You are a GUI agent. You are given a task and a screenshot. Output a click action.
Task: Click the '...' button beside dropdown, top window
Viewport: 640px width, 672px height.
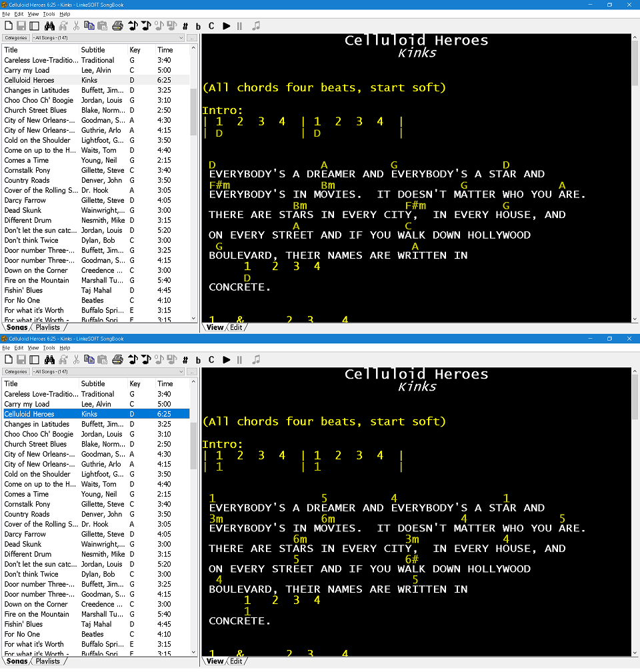(x=192, y=38)
